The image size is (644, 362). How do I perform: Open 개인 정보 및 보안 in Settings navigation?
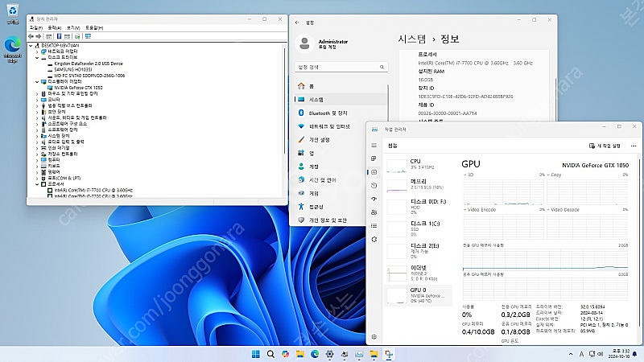click(341, 220)
